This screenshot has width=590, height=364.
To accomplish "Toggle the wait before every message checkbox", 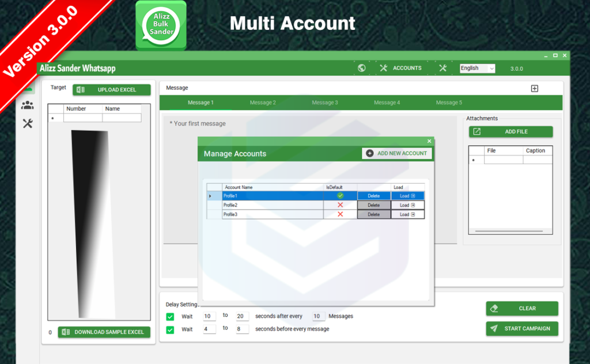I will tap(170, 329).
